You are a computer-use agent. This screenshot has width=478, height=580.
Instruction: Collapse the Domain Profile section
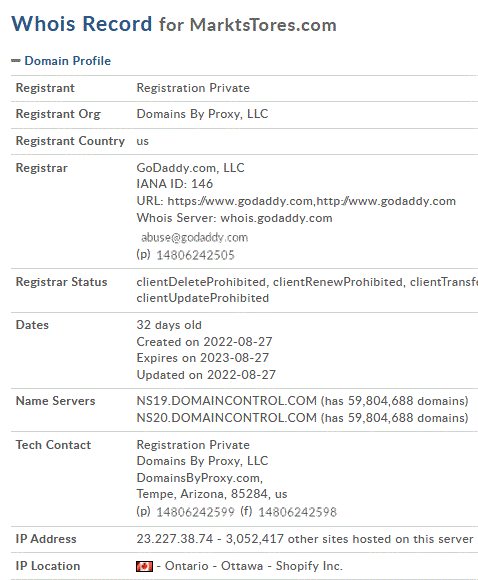pyautogui.click(x=16, y=61)
